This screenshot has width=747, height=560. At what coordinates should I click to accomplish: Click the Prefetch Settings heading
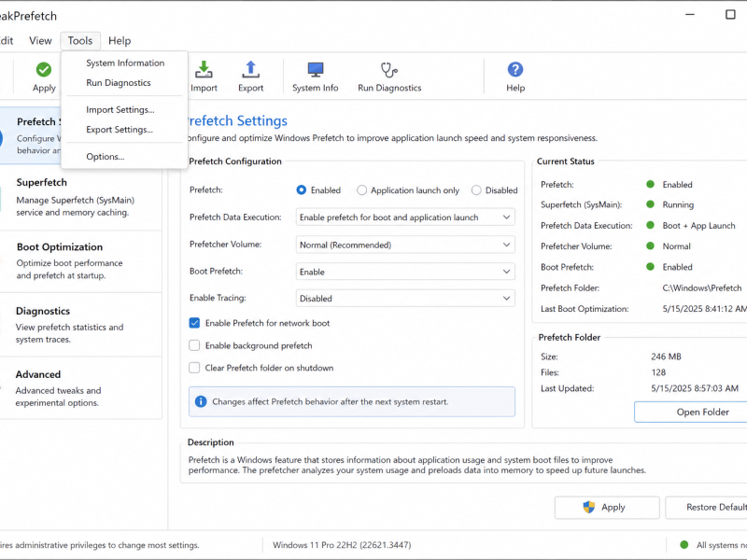click(237, 121)
